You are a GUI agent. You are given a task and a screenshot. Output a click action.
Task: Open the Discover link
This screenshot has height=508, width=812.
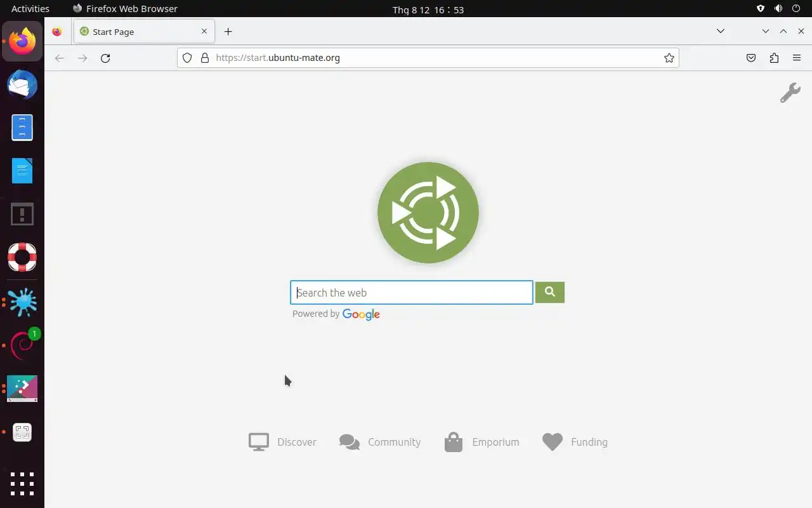pyautogui.click(x=282, y=442)
